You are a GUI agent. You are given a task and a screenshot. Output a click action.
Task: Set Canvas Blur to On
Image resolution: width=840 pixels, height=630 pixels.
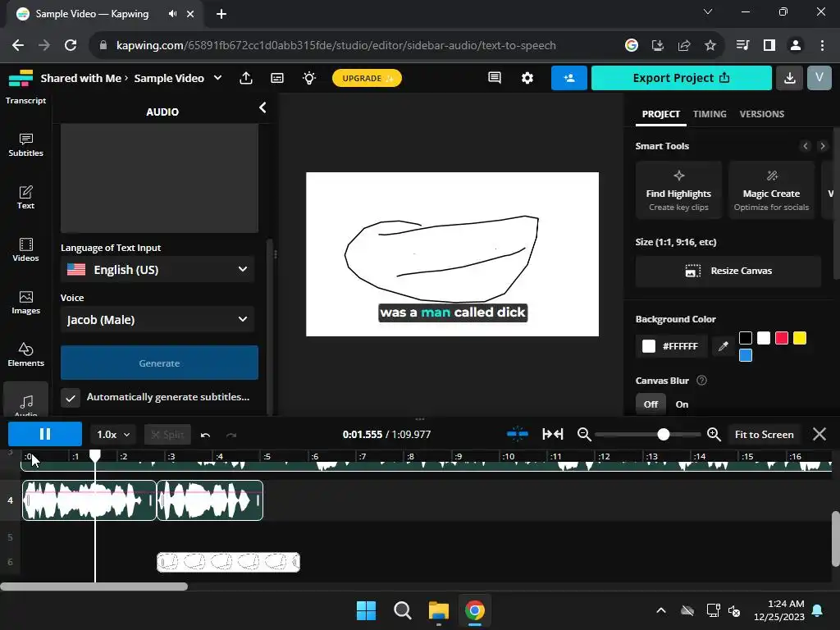click(x=682, y=404)
